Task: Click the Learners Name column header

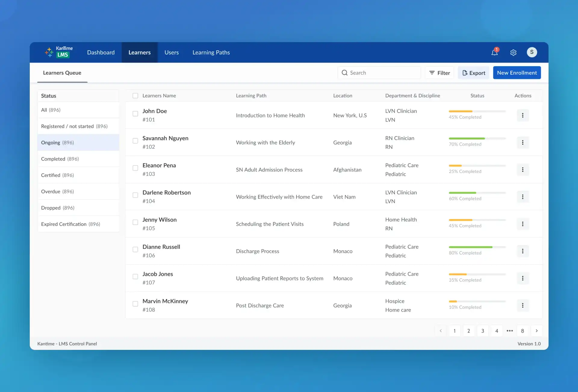Action: [x=159, y=96]
